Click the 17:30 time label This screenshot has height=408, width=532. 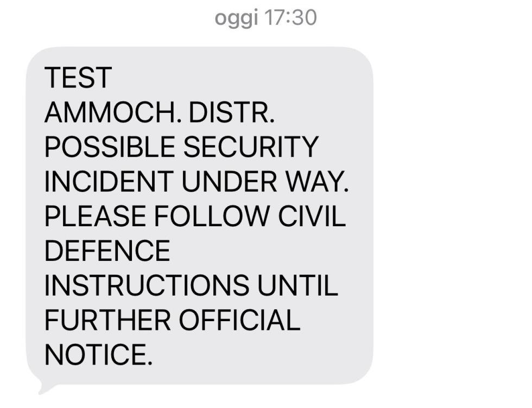289,18
